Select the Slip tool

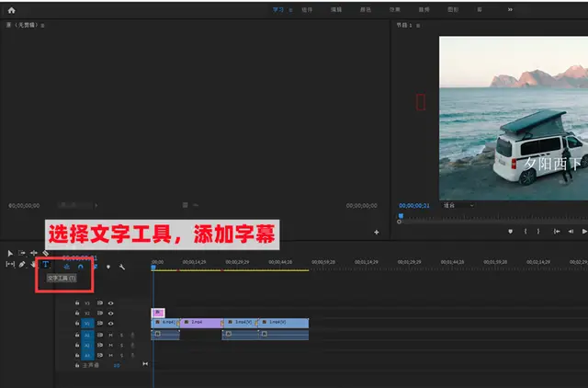tap(10, 265)
